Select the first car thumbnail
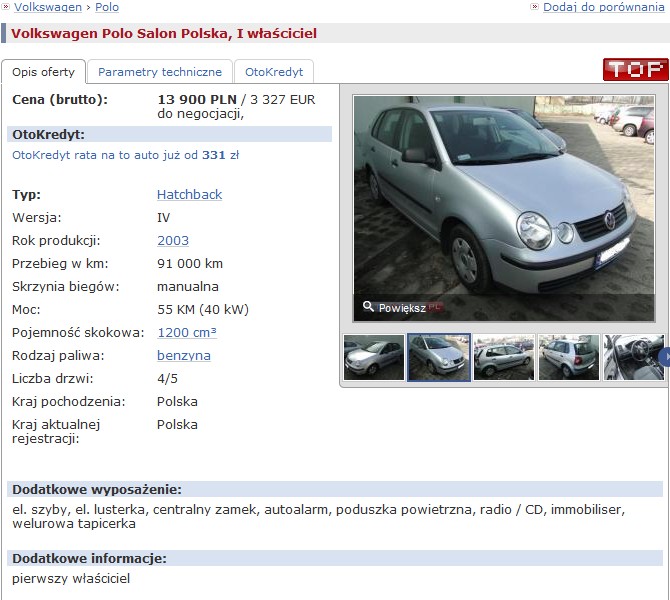Viewport: 670px width, 600px height. click(x=373, y=357)
